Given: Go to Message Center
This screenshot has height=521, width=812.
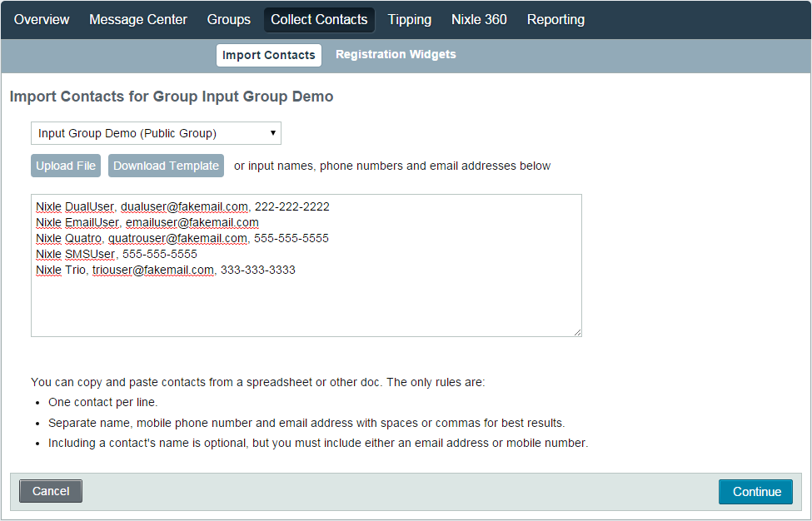Looking at the screenshot, I should (x=137, y=20).
